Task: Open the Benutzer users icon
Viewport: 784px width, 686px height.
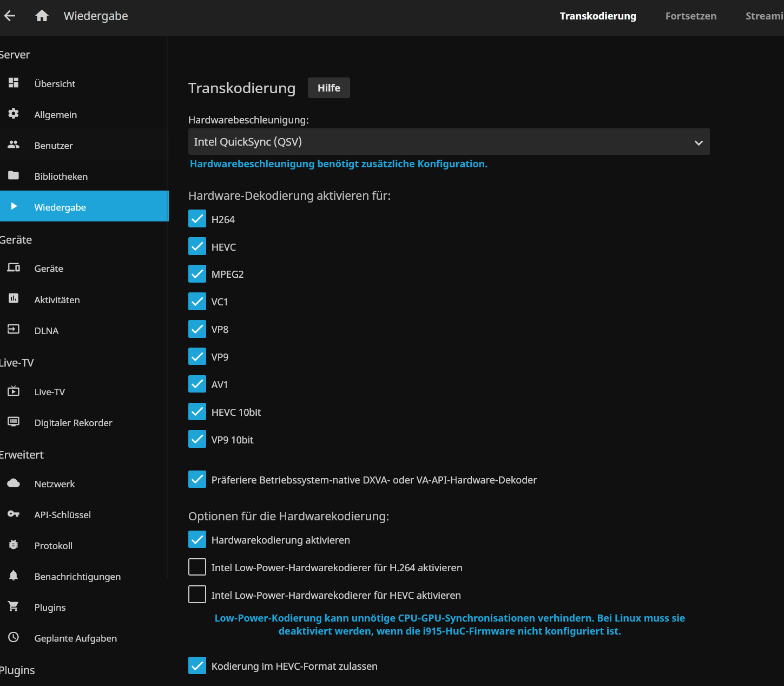Action: tap(14, 145)
